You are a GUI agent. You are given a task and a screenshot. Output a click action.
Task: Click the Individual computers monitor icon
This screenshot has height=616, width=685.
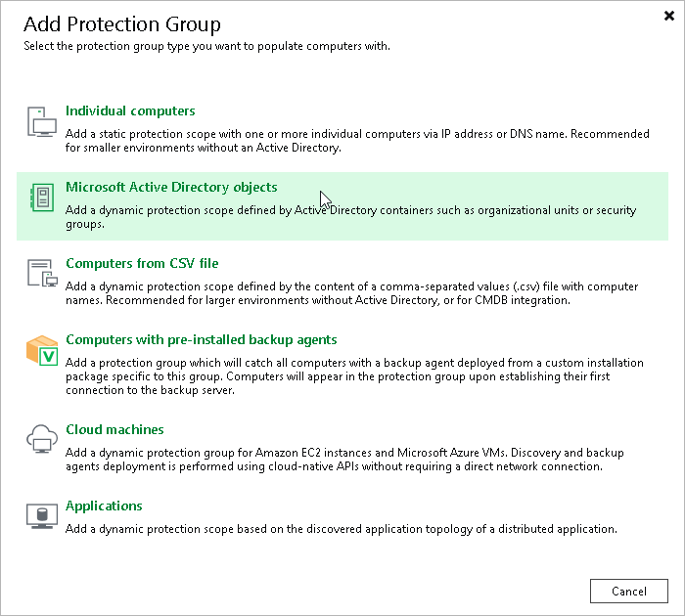tap(42, 121)
